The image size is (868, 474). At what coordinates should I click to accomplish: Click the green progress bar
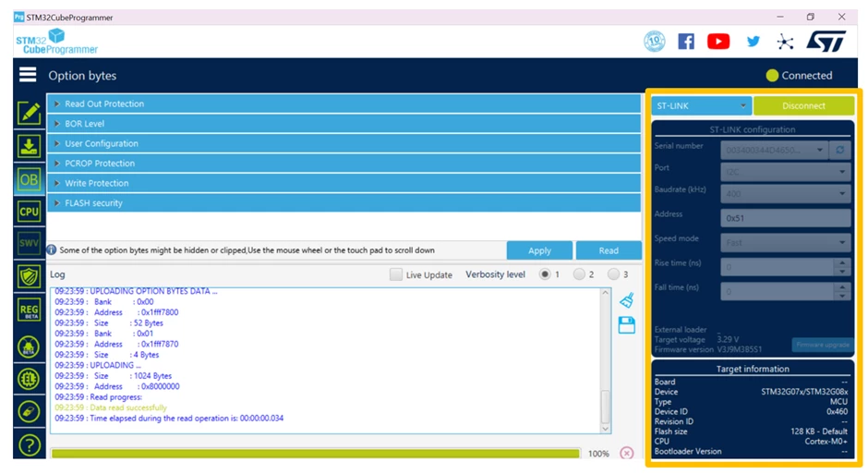[x=316, y=454]
